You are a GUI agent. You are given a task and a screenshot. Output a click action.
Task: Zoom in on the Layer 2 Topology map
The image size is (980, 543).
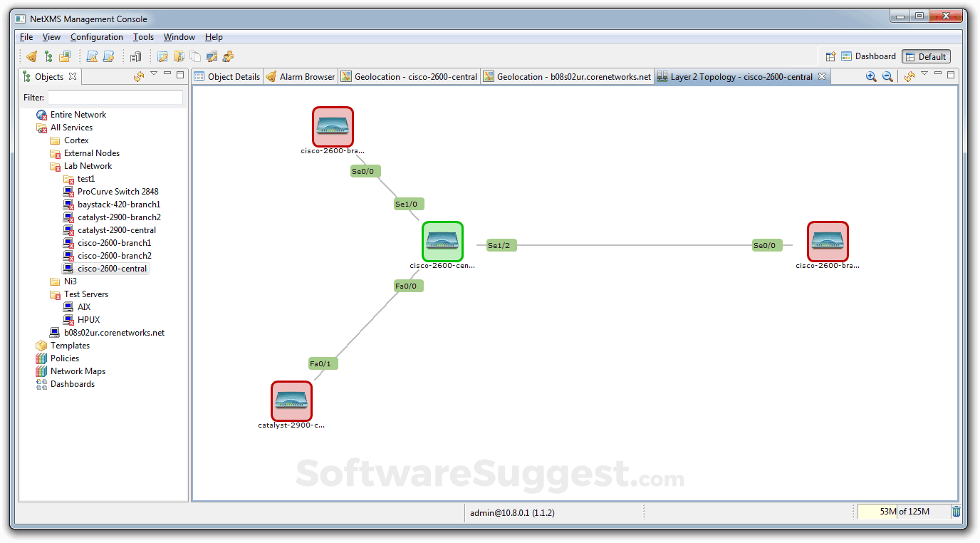coord(871,76)
